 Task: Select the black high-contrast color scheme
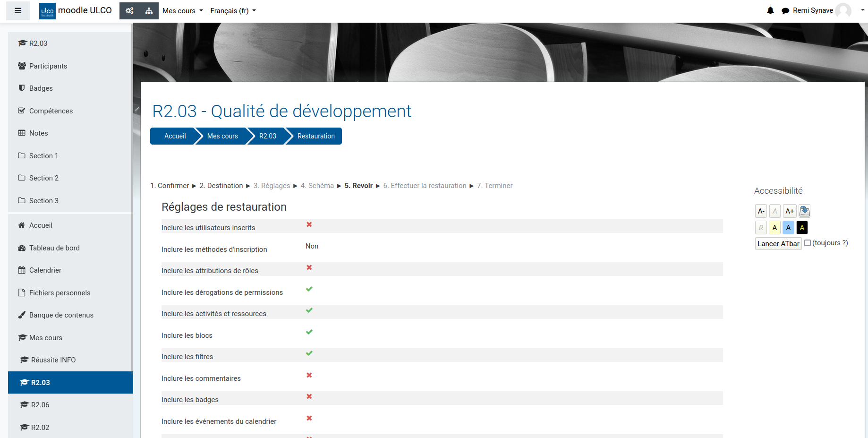pos(802,228)
